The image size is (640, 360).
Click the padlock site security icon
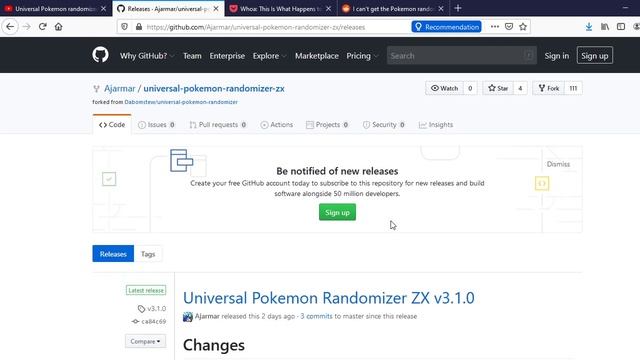[x=139, y=27]
